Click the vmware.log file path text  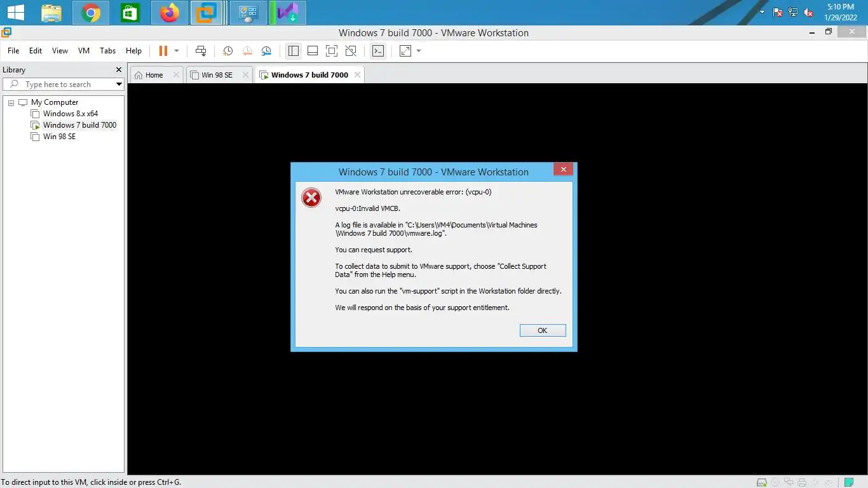coord(437,229)
